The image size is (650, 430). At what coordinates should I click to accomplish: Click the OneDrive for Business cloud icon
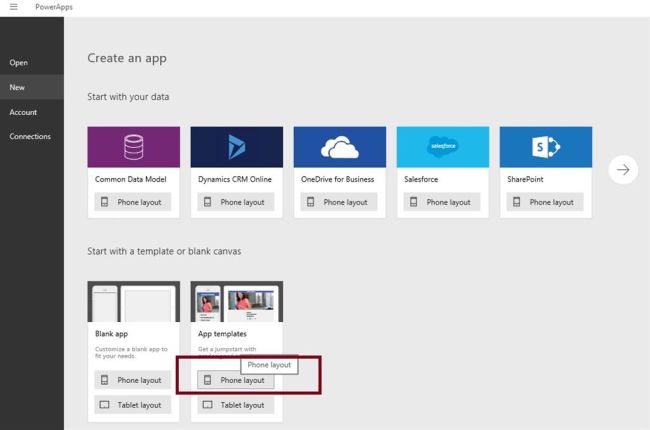click(340, 147)
